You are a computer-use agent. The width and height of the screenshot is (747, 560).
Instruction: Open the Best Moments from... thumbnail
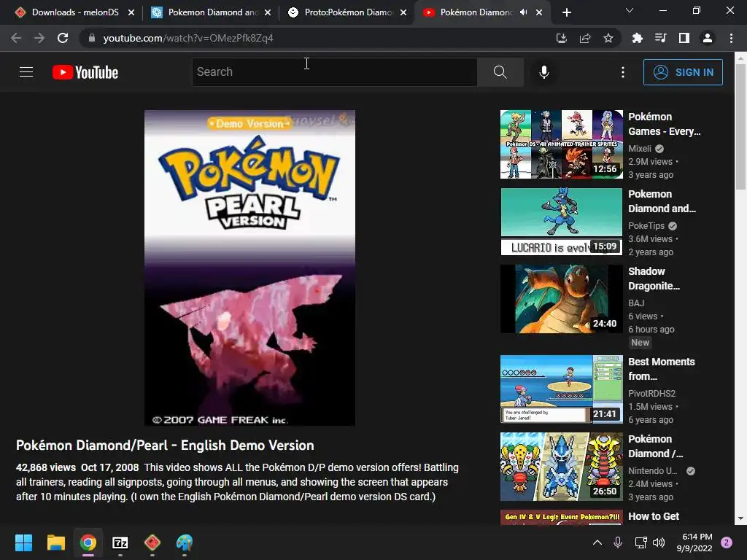tap(561, 389)
